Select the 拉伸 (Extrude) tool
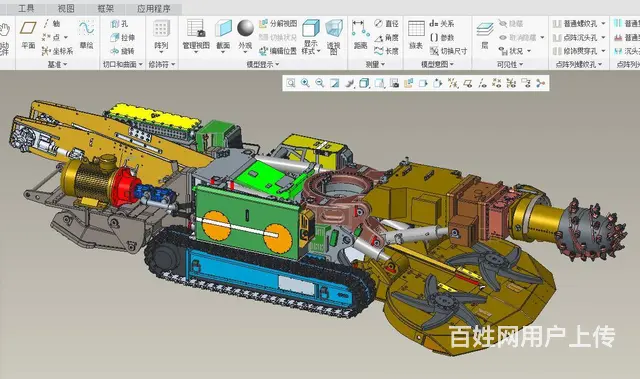Image resolution: width=640 pixels, height=379 pixels. [x=122, y=38]
